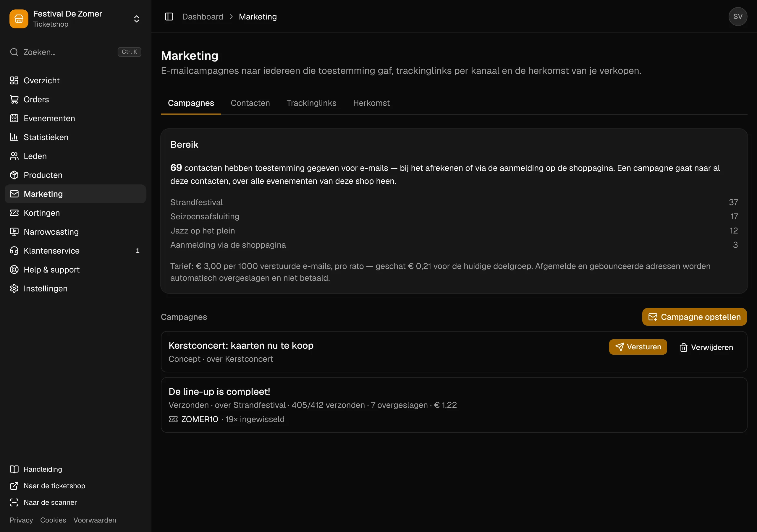Click the Naar de scanner icon
This screenshot has height=532, width=757.
click(14, 502)
